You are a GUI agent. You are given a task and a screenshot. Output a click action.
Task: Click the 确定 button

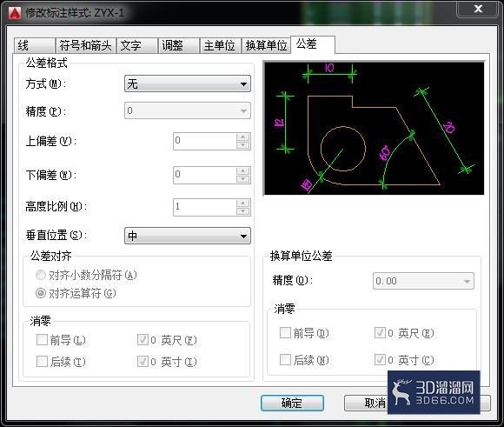(292, 403)
